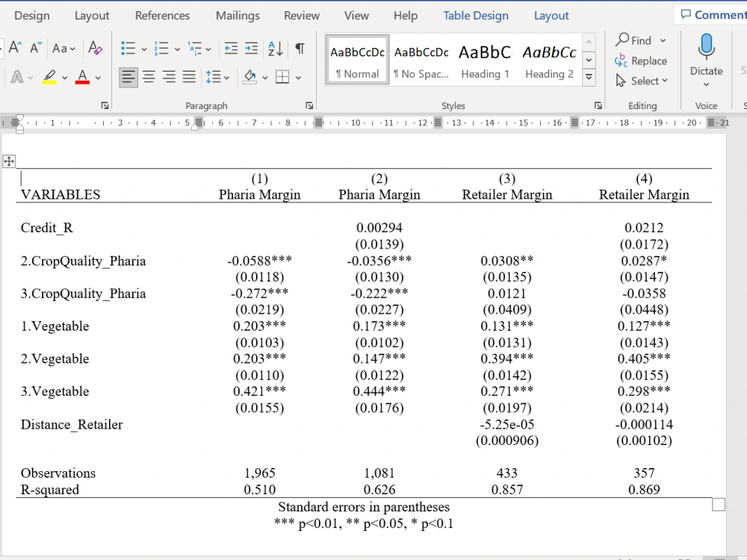Expand line spacing dropdown arrow
Viewport: 747px width, 560px height.
click(x=227, y=78)
